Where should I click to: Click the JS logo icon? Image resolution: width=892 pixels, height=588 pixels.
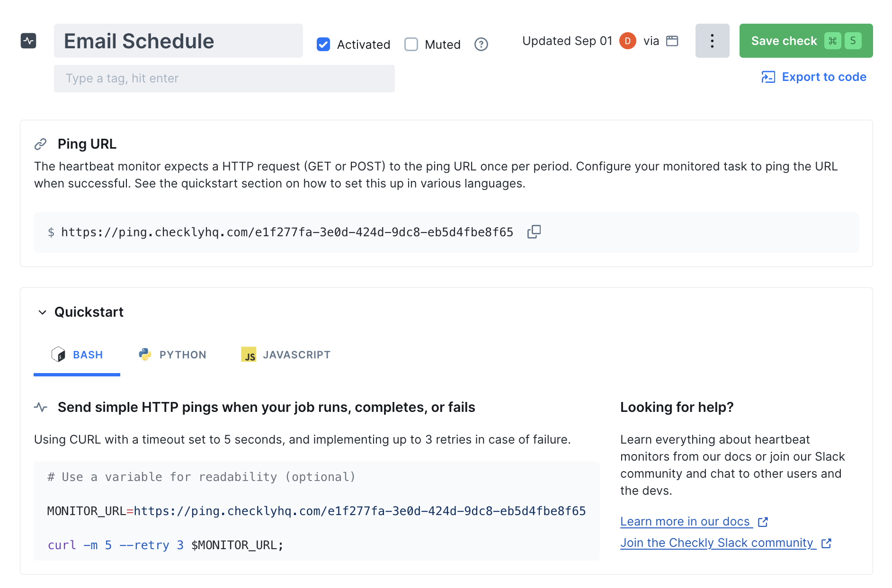click(249, 354)
